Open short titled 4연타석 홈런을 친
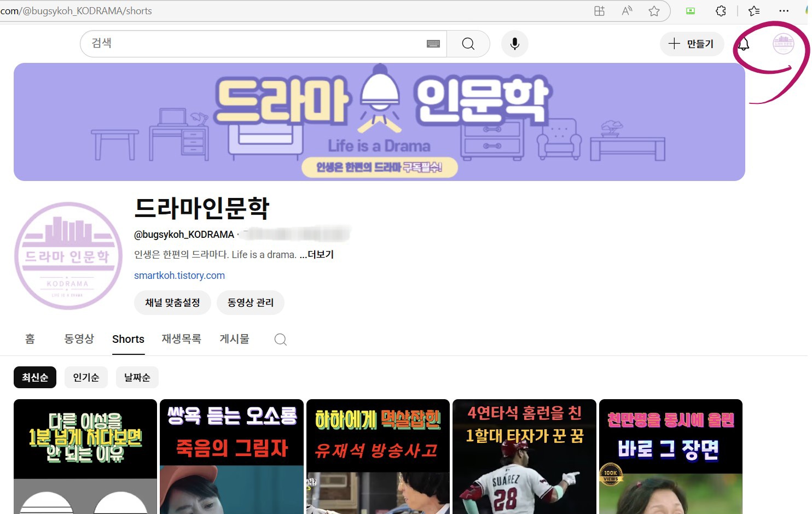Screen dimensions: 812x514 point(524,457)
